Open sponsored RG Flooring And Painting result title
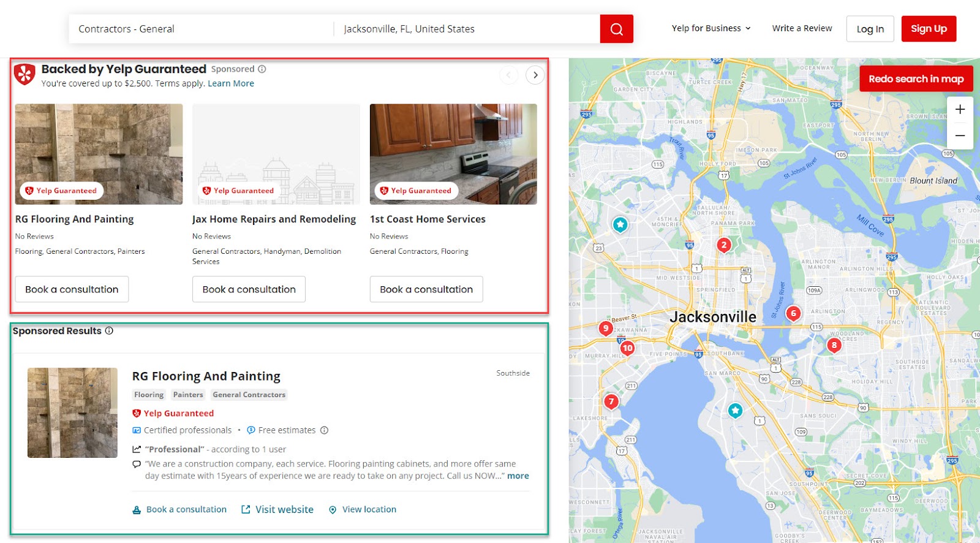 [206, 376]
